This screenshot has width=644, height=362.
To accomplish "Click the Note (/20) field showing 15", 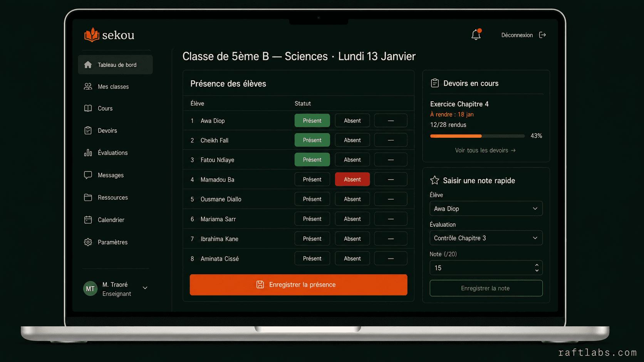I will pos(486,268).
